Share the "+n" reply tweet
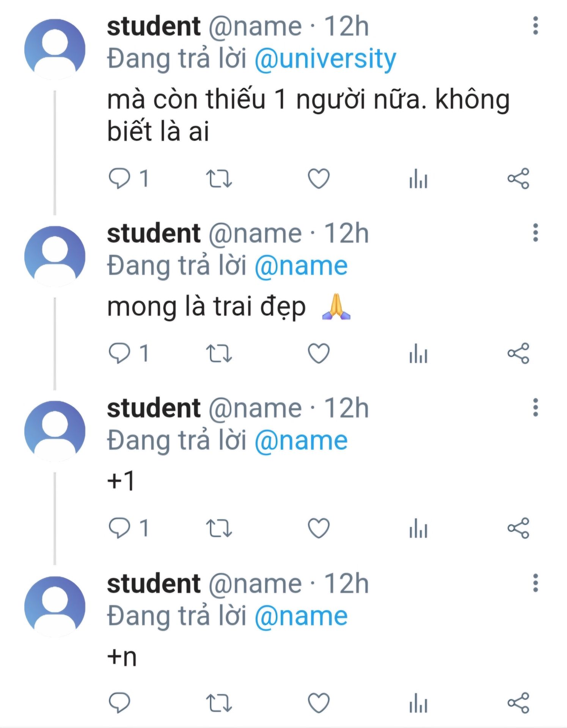 518,703
